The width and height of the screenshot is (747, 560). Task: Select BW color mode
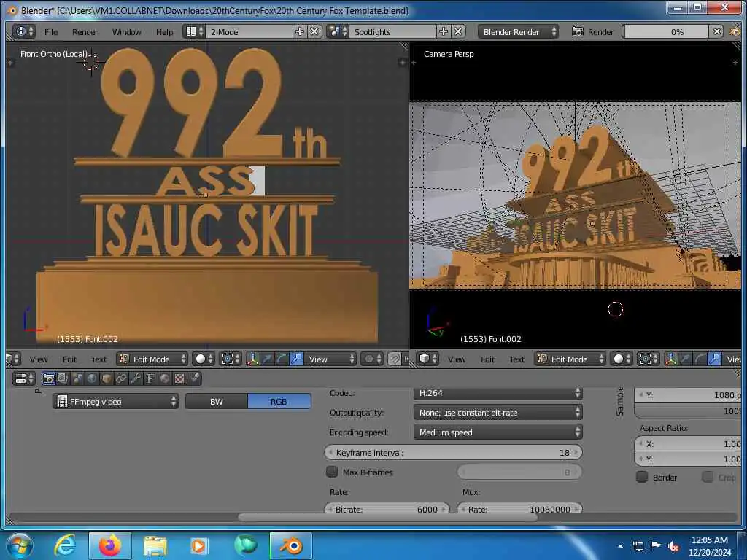tap(216, 402)
